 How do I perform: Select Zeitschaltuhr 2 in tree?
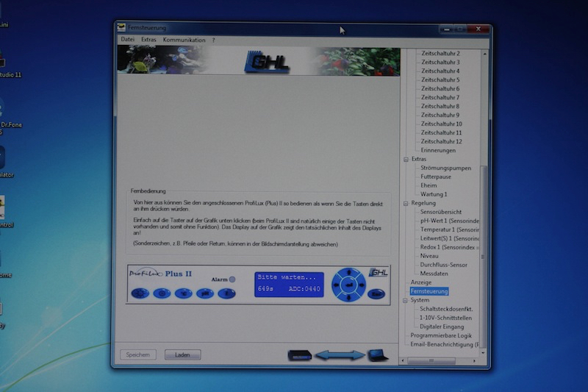(x=440, y=53)
